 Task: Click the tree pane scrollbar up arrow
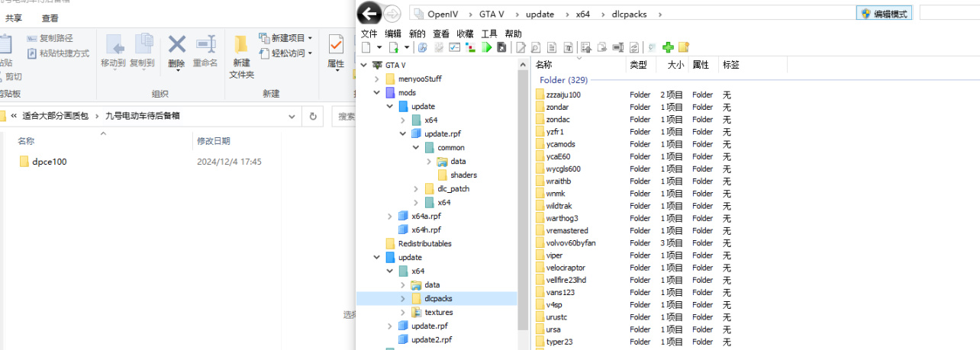click(524, 64)
